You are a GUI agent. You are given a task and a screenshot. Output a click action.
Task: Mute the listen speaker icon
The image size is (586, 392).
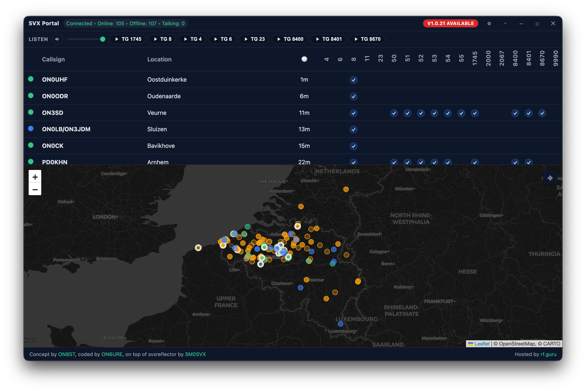[x=57, y=39]
